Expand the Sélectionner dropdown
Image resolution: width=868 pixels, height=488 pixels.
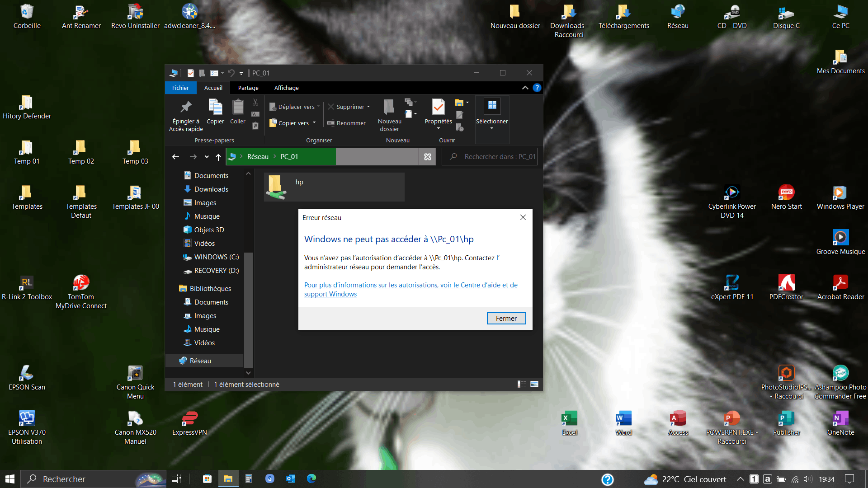coord(492,128)
